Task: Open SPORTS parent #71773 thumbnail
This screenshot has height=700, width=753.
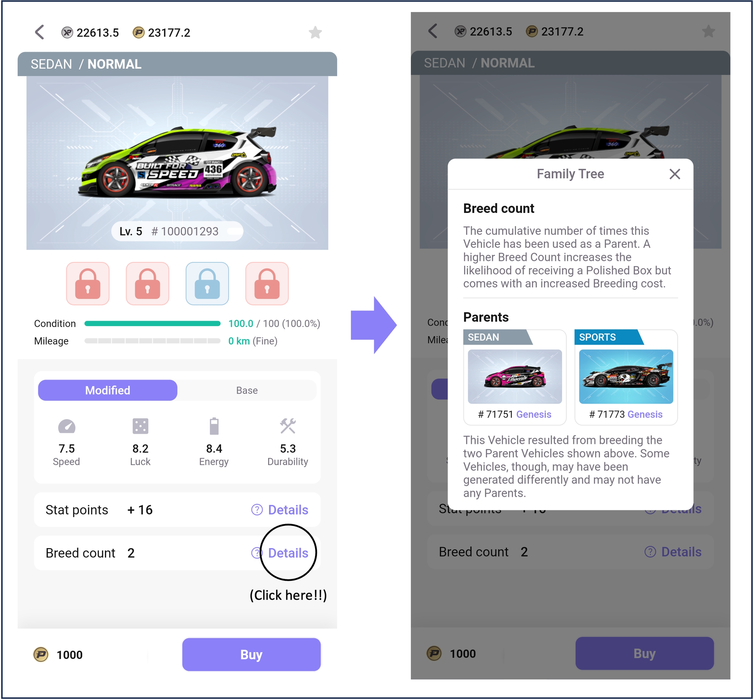Action: coord(626,377)
